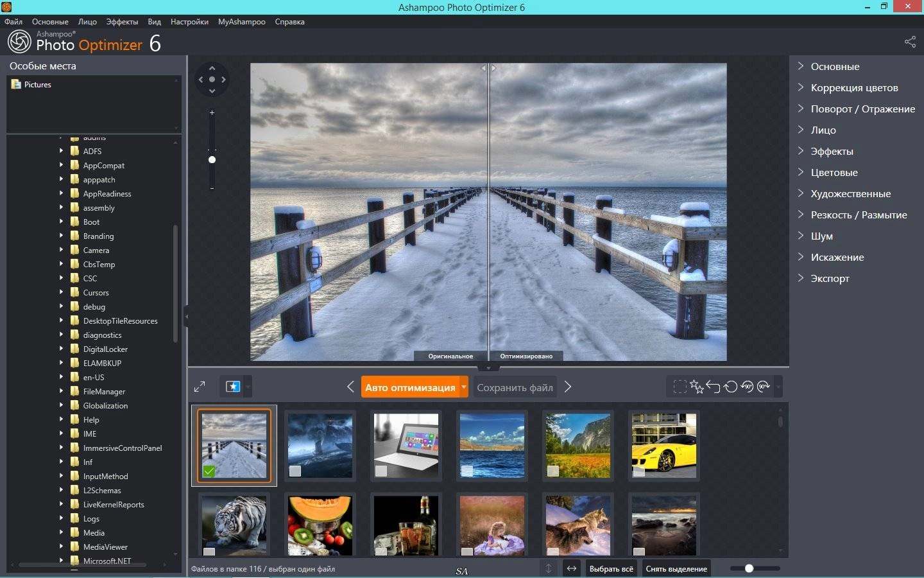Open the Справка menu
924x578 pixels.
click(289, 21)
